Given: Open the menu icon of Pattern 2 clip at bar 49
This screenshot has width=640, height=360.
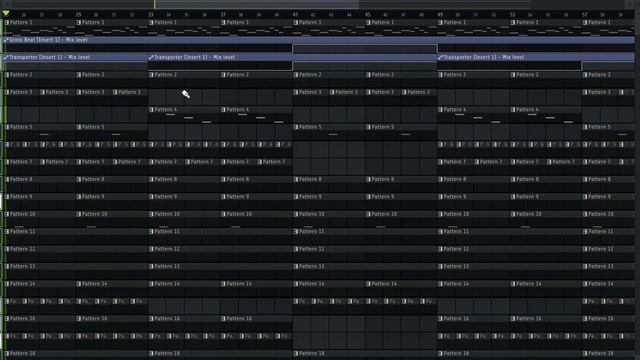Looking at the screenshot, I should [x=440, y=75].
